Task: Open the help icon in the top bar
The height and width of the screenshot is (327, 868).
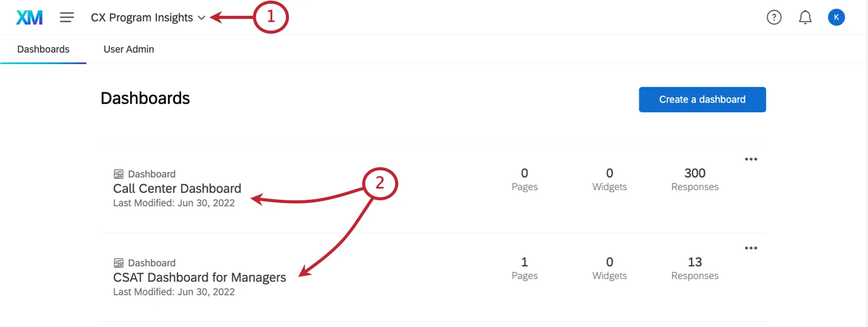Action: click(x=774, y=17)
